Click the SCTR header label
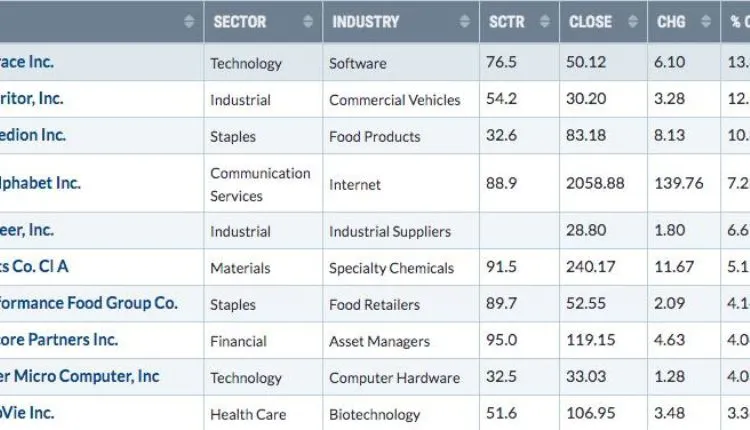Image resolution: width=750 pixels, height=430 pixels. 507,21
